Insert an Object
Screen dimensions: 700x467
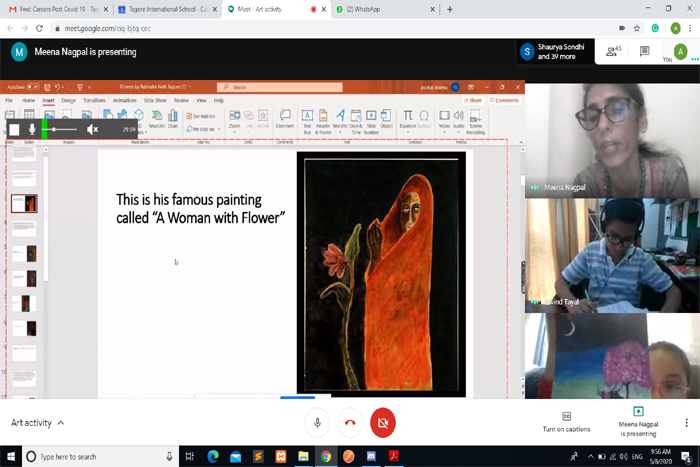386,119
